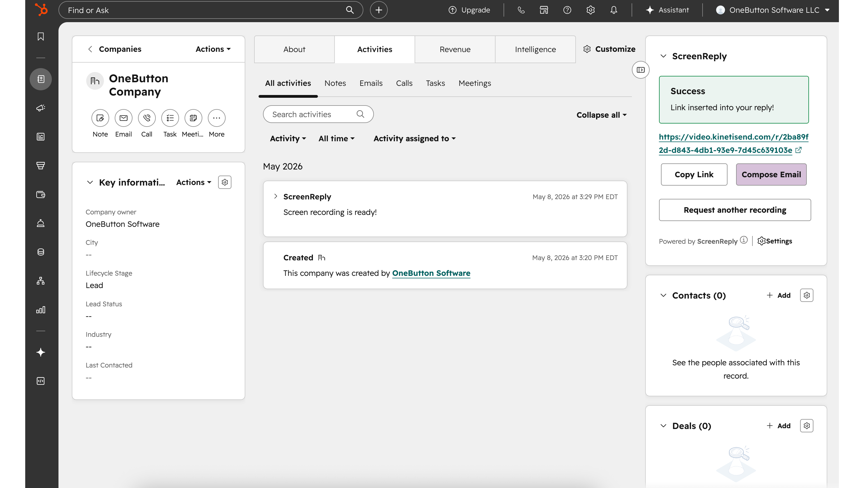Open the Automation workflow sidebar icon
Image resolution: width=868 pixels, height=488 pixels.
point(41,281)
